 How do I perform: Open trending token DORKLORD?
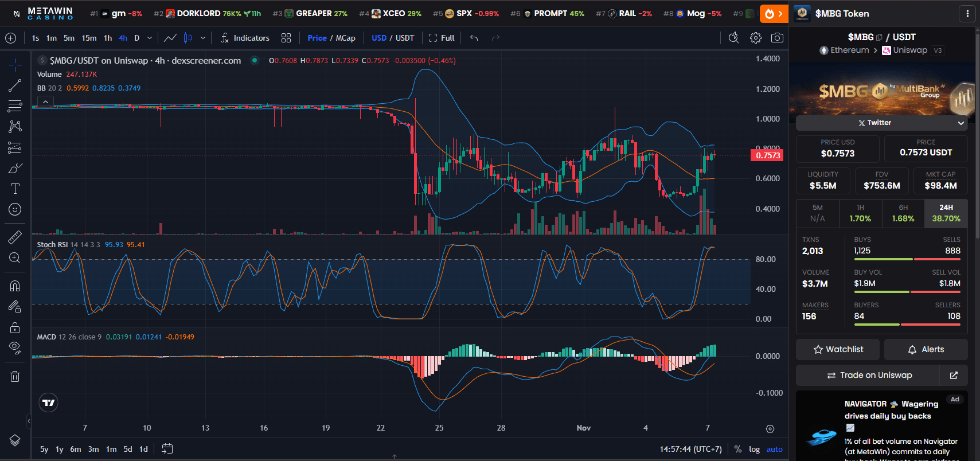(x=207, y=13)
